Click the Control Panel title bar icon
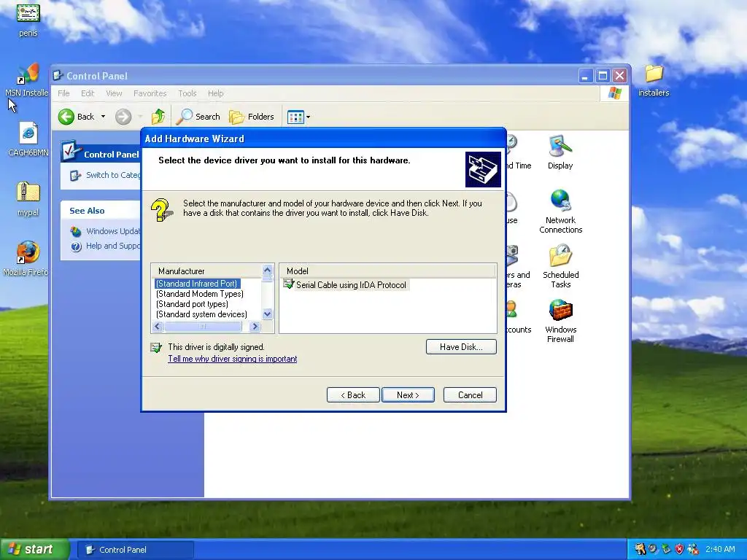This screenshot has width=747, height=560. (x=58, y=75)
